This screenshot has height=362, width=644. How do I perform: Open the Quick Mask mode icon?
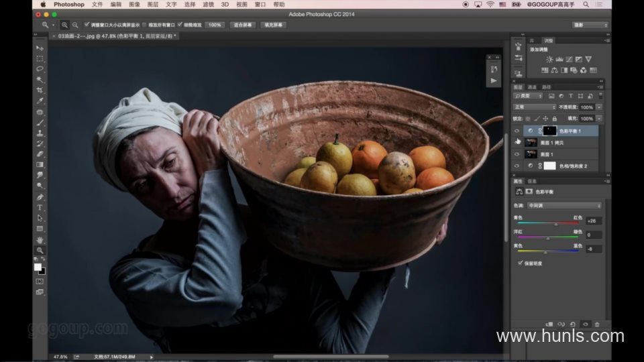coord(40,282)
